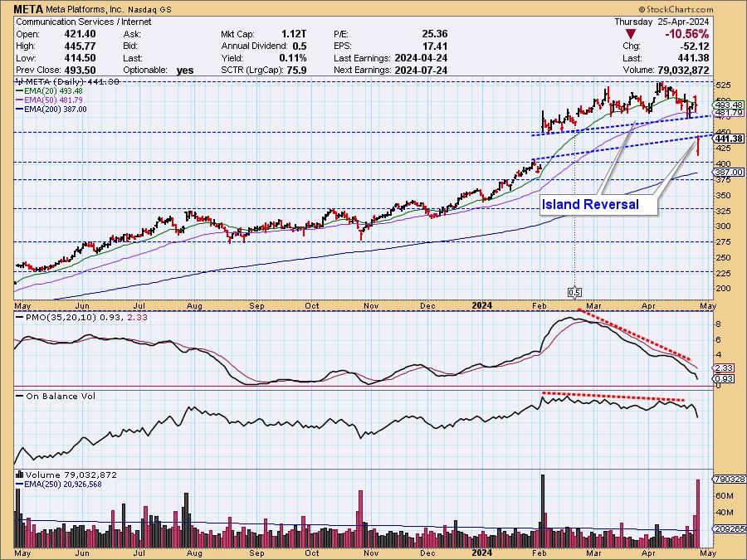747x560 pixels.
Task: Click the Optionable yes value
Action: coord(185,70)
